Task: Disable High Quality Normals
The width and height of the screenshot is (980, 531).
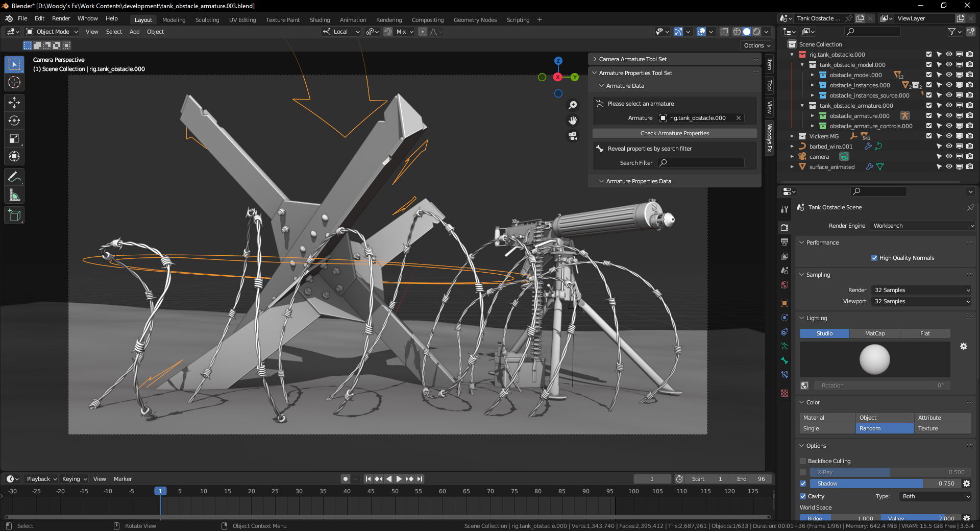Action: click(x=874, y=258)
